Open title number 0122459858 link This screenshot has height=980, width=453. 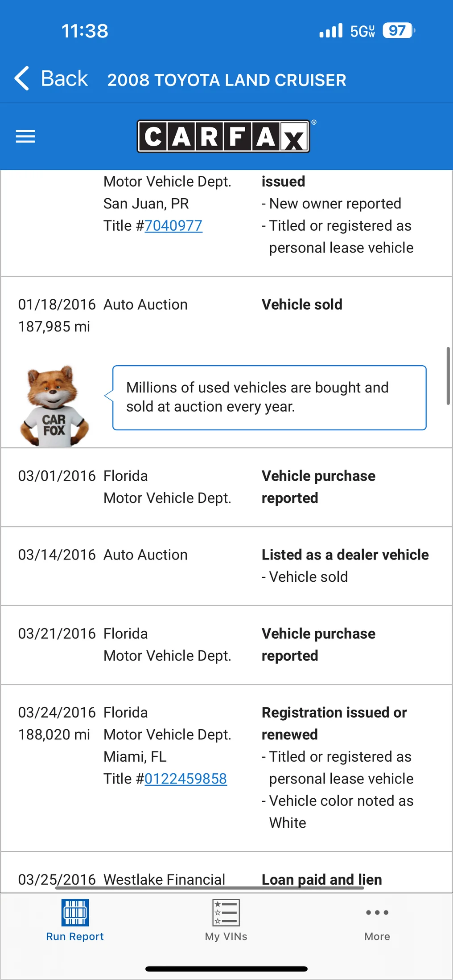coord(185,779)
